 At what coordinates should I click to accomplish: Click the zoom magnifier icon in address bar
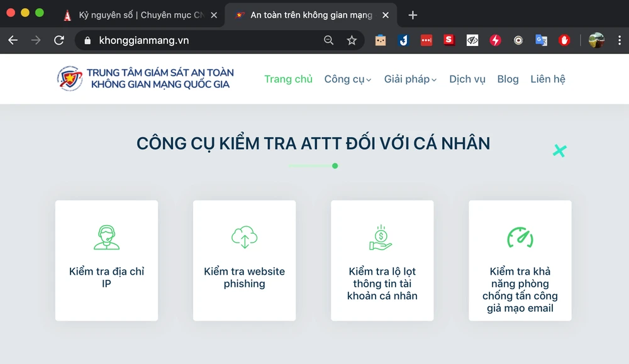tap(328, 40)
